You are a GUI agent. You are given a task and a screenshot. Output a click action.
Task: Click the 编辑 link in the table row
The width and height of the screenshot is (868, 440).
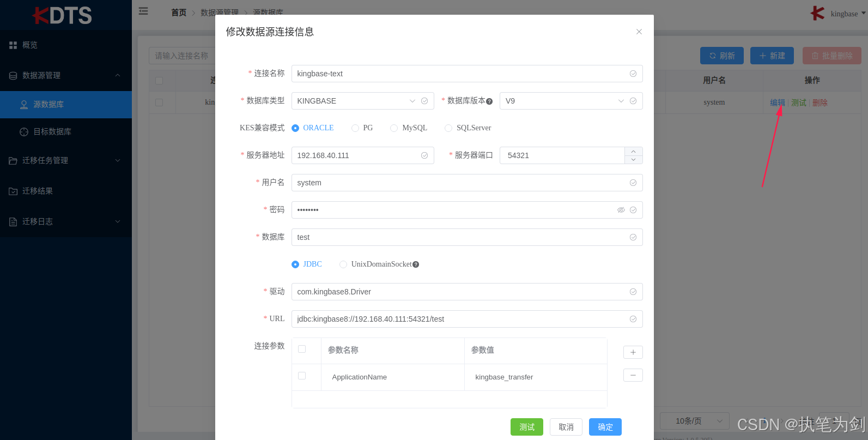pyautogui.click(x=778, y=103)
